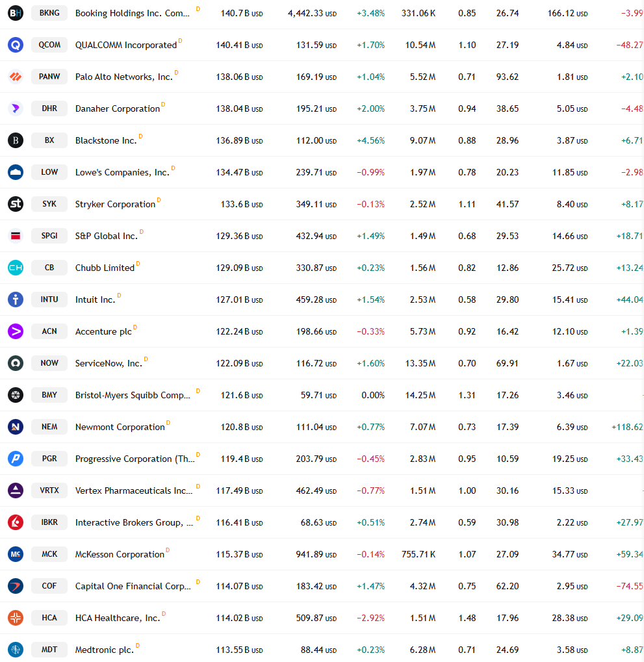Click the Stryker logo icon
The height and width of the screenshot is (662, 644).
[16, 204]
